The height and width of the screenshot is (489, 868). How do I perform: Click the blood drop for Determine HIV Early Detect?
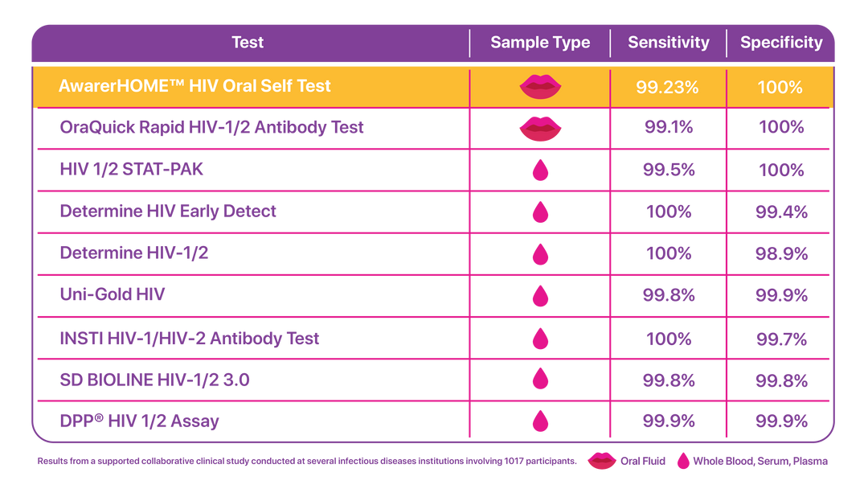point(540,212)
